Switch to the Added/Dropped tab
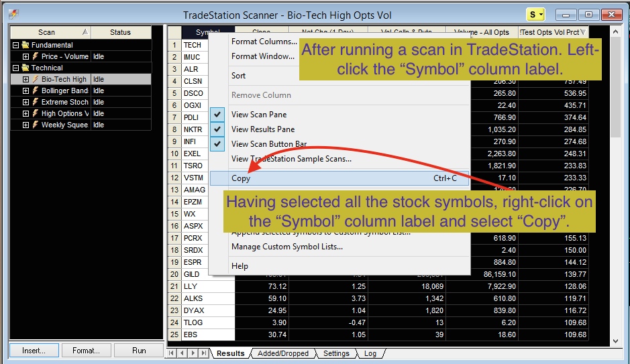 tap(283, 353)
